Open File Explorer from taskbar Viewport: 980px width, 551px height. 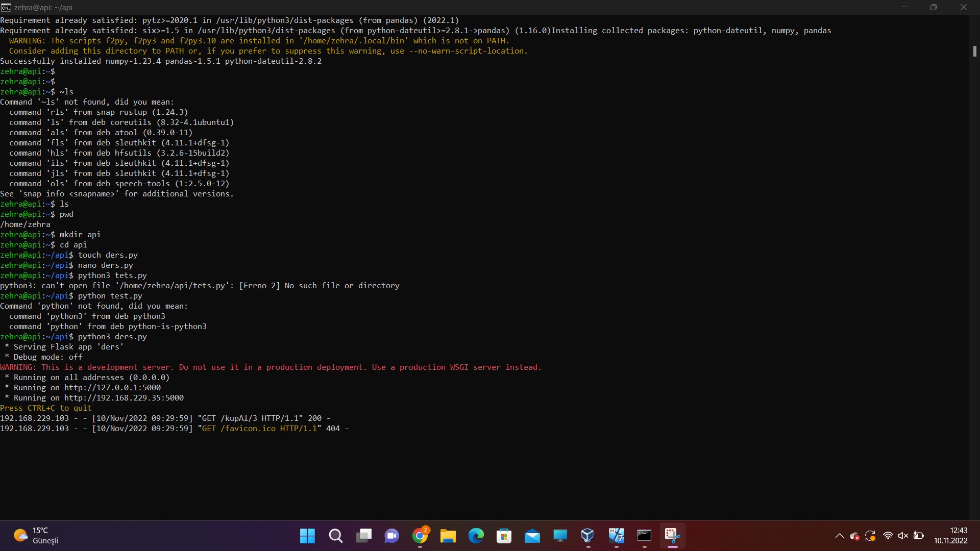tap(448, 536)
